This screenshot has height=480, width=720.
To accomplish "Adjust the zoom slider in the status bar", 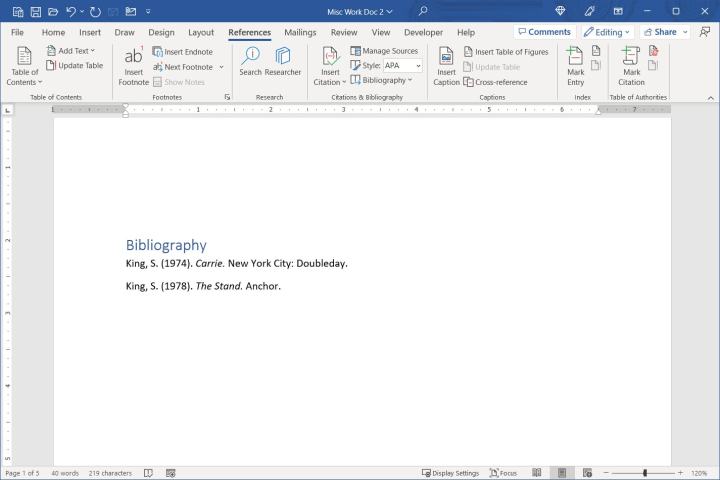I will click(645, 473).
